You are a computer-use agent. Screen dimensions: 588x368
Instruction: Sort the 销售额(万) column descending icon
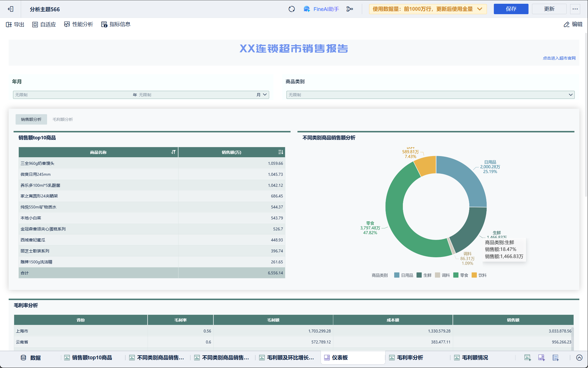pyautogui.click(x=280, y=152)
